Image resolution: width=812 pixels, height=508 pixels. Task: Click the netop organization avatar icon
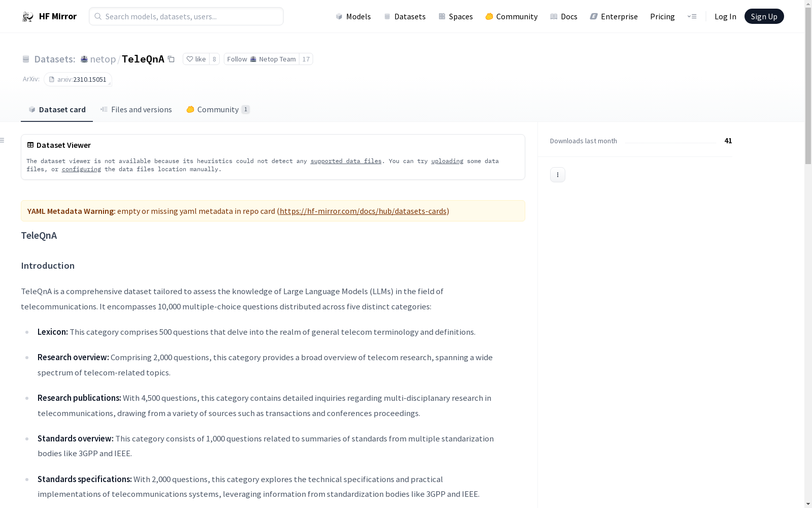(x=84, y=59)
